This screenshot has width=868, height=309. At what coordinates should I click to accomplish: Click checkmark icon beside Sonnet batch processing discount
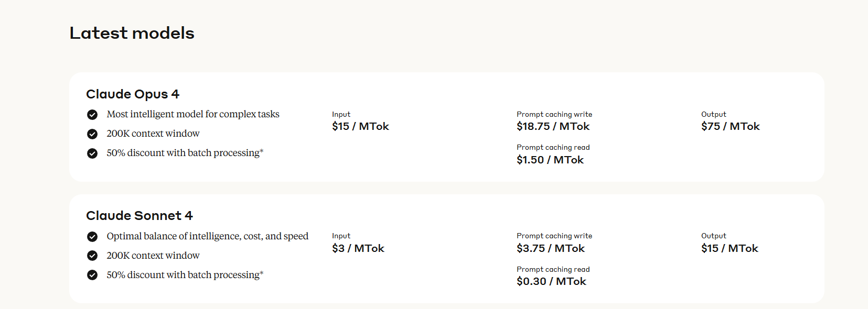92,275
